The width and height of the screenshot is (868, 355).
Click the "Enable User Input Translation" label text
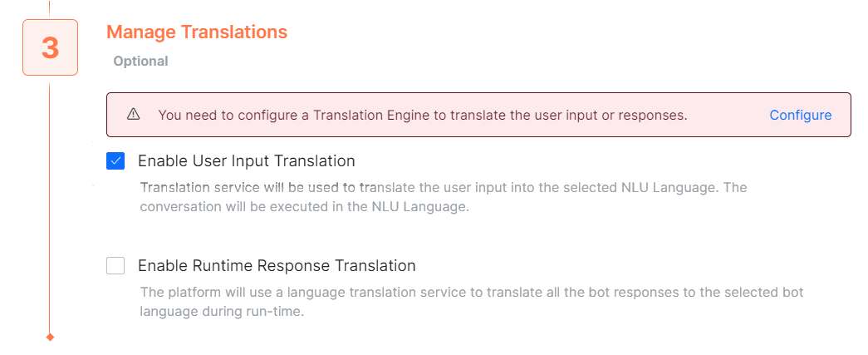coord(246,161)
